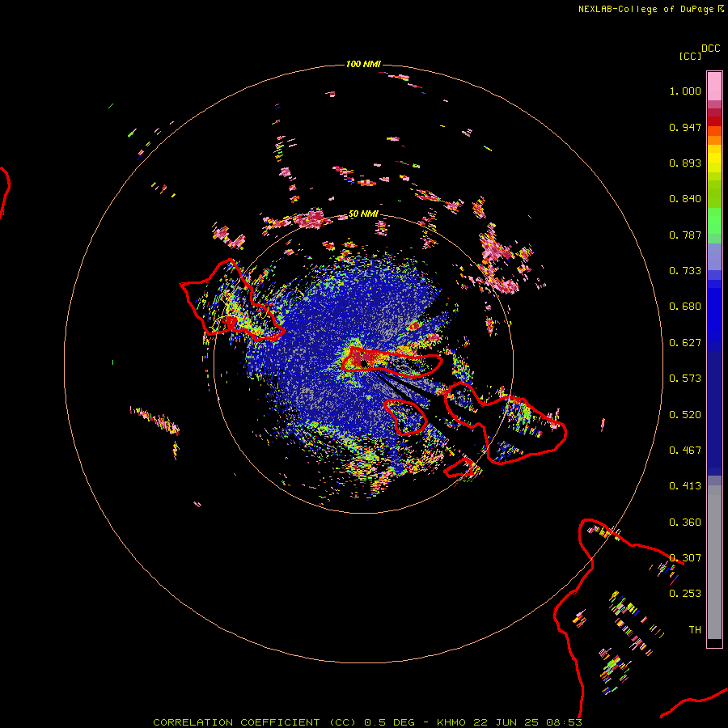Select the 0.947 legend value
Screen dimensions: 728x728
point(685,127)
